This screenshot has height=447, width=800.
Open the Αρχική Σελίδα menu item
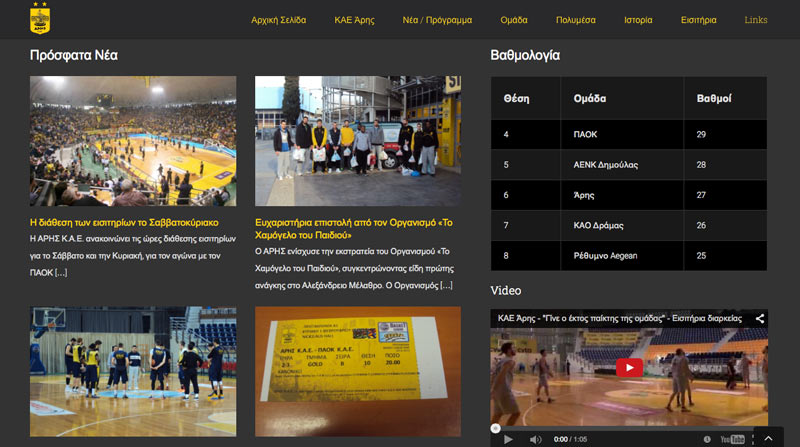click(x=279, y=20)
